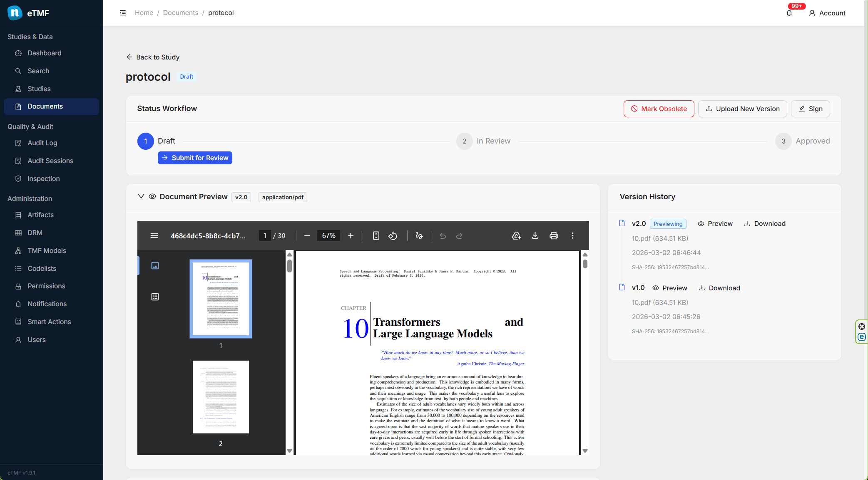The image size is (868, 480).
Task: Zoom in the PDF with plus icon
Action: [x=351, y=236]
